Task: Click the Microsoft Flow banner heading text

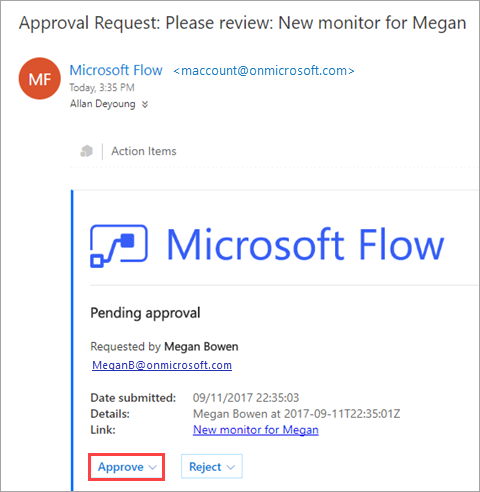Action: pyautogui.click(x=305, y=244)
